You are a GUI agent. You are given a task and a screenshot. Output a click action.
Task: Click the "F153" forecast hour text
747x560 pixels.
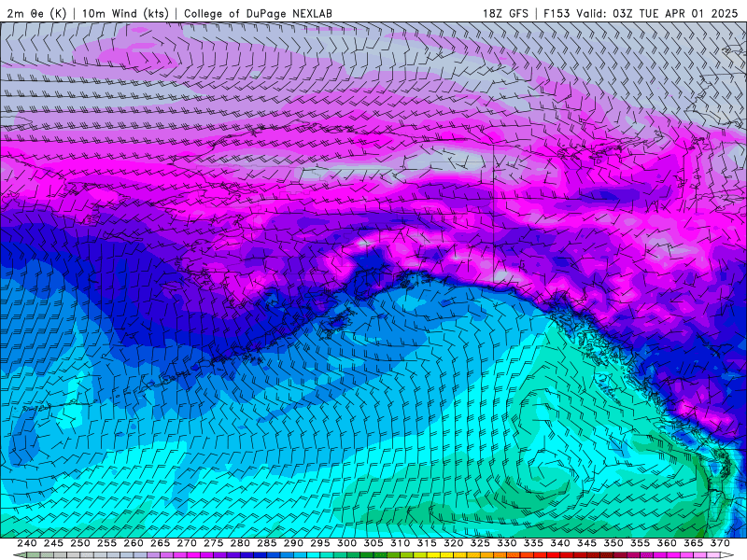[557, 13]
